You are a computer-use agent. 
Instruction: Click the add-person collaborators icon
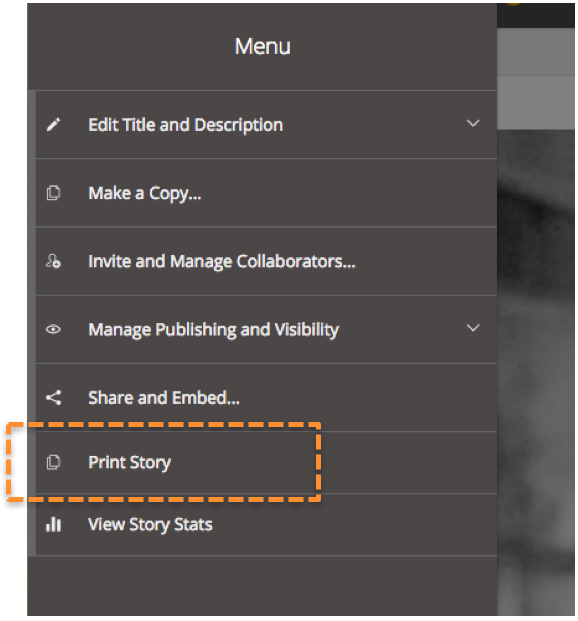point(53,261)
